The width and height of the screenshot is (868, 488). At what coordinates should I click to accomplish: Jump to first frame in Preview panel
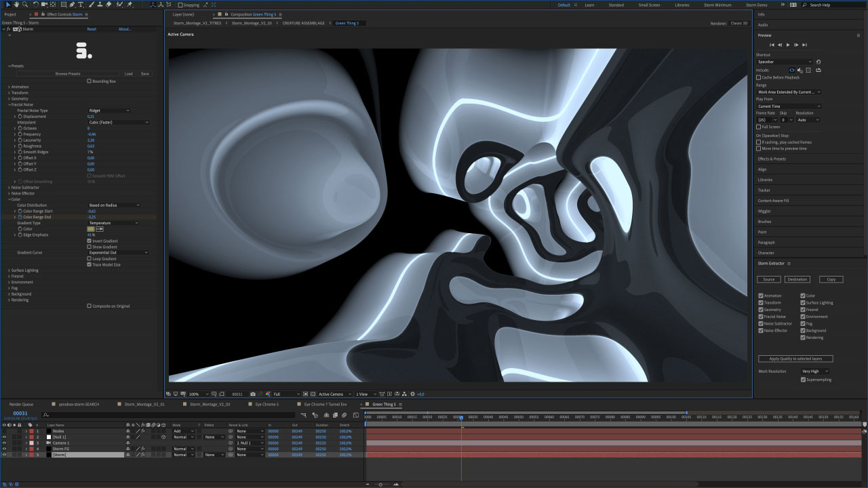[x=772, y=45]
